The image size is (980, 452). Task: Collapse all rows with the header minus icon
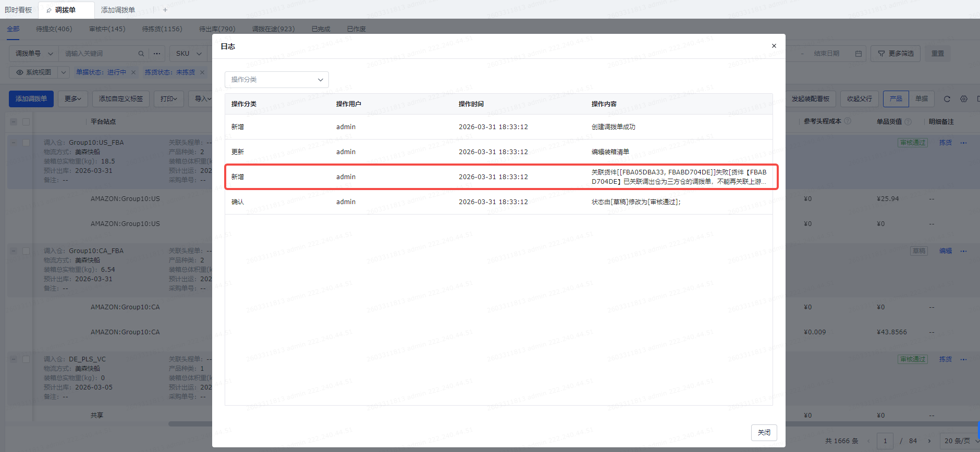click(x=14, y=122)
